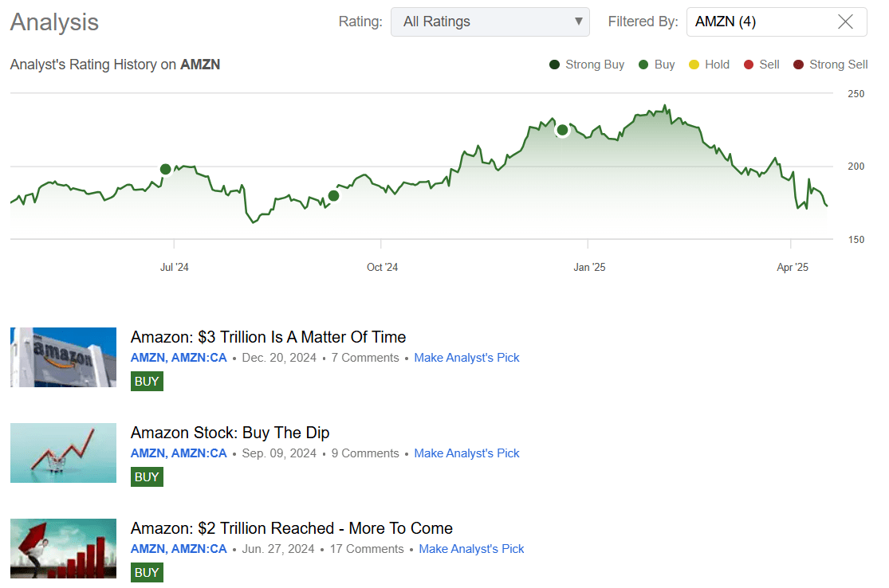This screenshot has height=588, width=889.
Task: Click the Amazon warehouse article thumbnail
Action: tap(63, 357)
